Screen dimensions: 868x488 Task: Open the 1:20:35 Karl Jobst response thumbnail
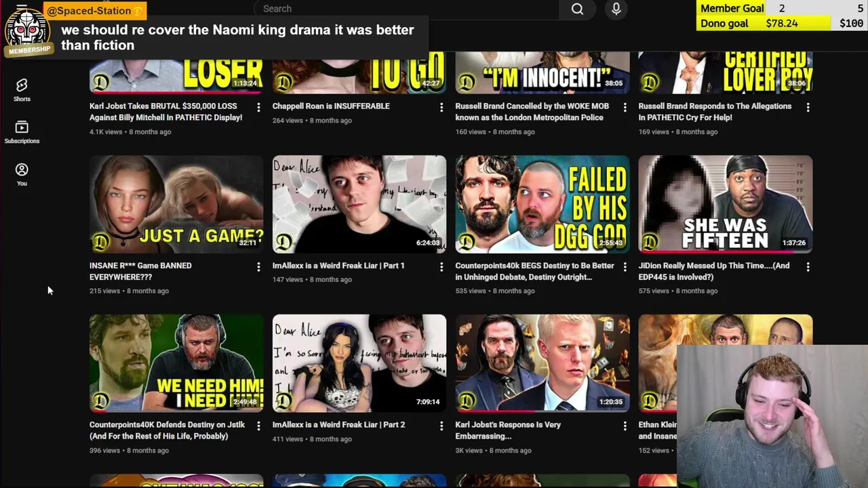coord(542,363)
